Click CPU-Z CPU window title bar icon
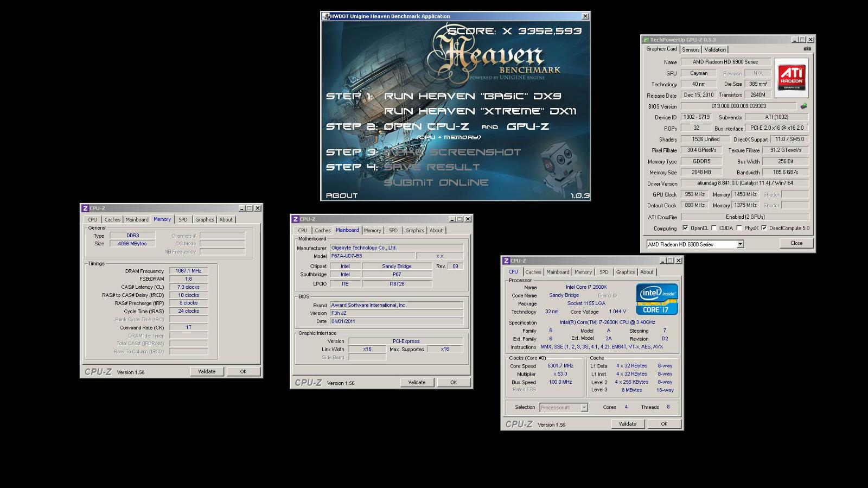This screenshot has width=868, height=488. [506, 261]
